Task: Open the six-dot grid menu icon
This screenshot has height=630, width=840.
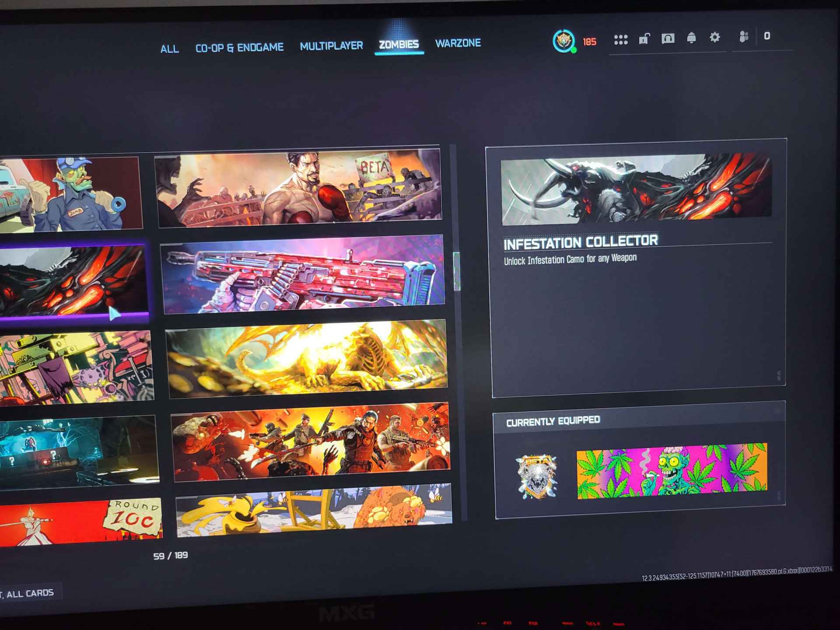Action: click(620, 40)
